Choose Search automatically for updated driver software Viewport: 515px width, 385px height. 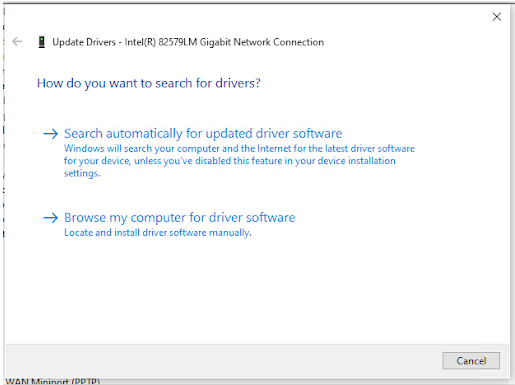point(203,134)
